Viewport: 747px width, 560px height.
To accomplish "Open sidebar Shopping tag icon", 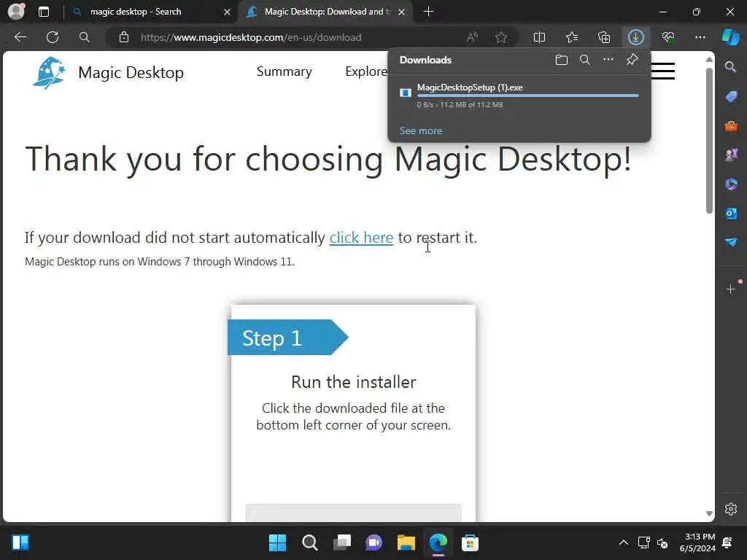I will click(731, 97).
